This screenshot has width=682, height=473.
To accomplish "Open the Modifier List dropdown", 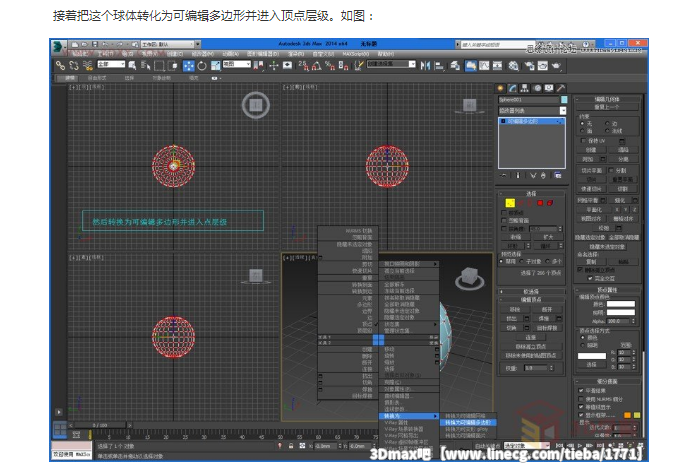I will (x=532, y=111).
